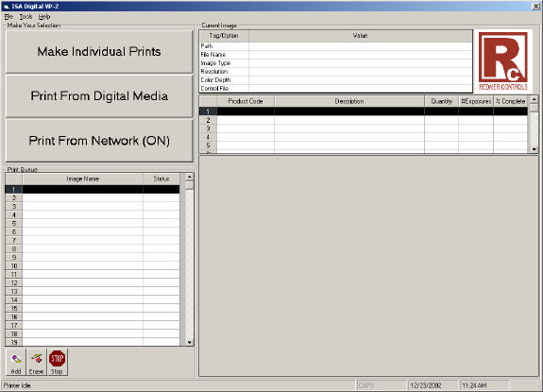This screenshot has height=392, width=543.
Task: Select row 18 in the Print Queue
Action: [93, 333]
